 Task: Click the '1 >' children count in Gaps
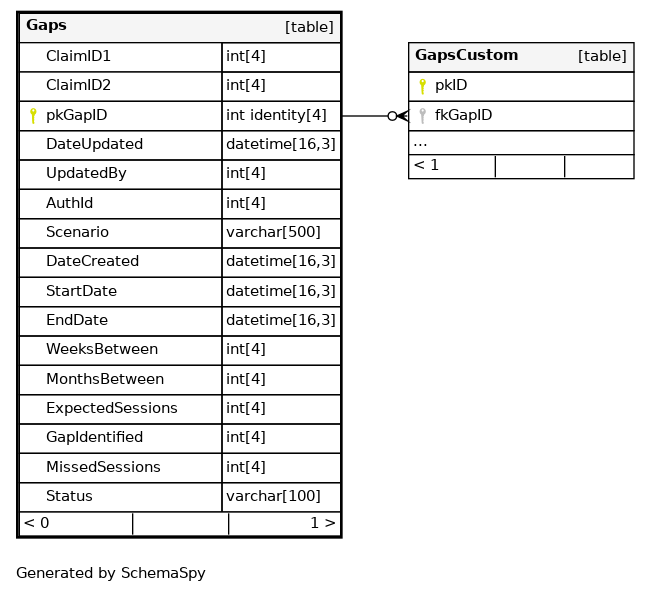click(x=322, y=523)
